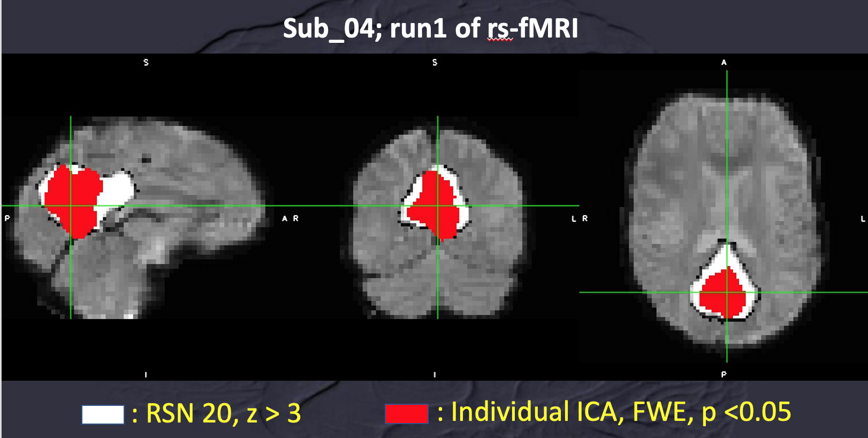Click the crosshair center in the coronal view
Screen dimensions: 868x438
click(438, 206)
